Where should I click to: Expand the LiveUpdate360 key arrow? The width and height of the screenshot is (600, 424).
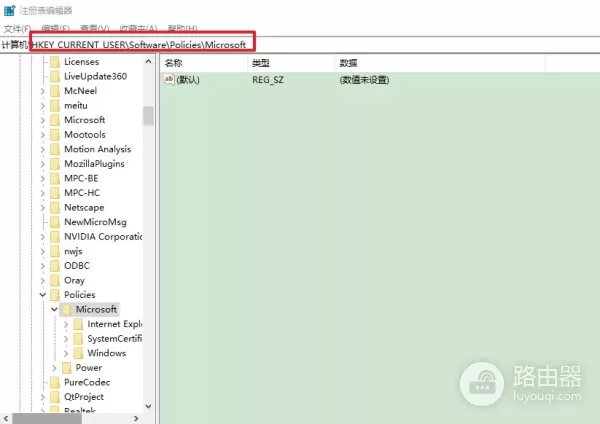click(42, 76)
